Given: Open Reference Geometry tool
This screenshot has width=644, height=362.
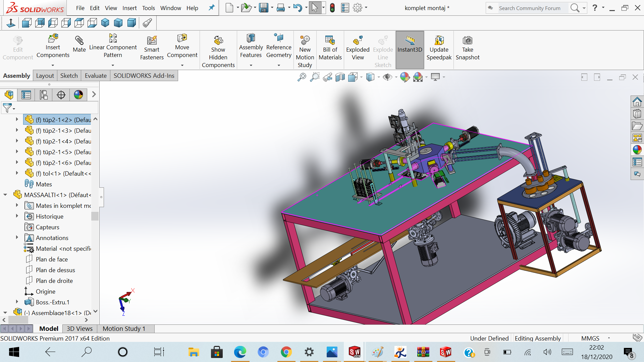Looking at the screenshot, I should pyautogui.click(x=279, y=46).
